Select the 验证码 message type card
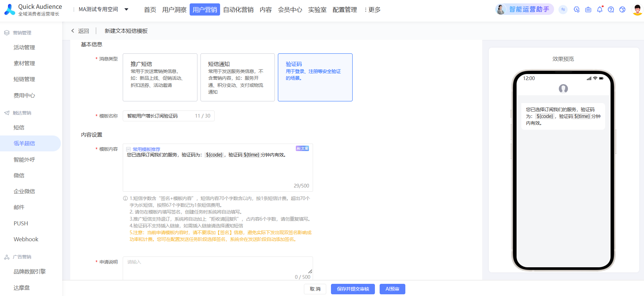Image resolution: width=644 pixels, height=296 pixels. [315, 77]
